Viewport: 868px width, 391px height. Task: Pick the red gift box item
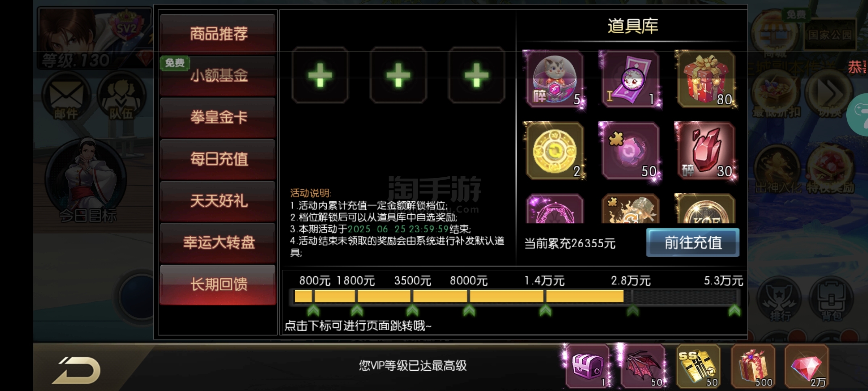coord(706,79)
